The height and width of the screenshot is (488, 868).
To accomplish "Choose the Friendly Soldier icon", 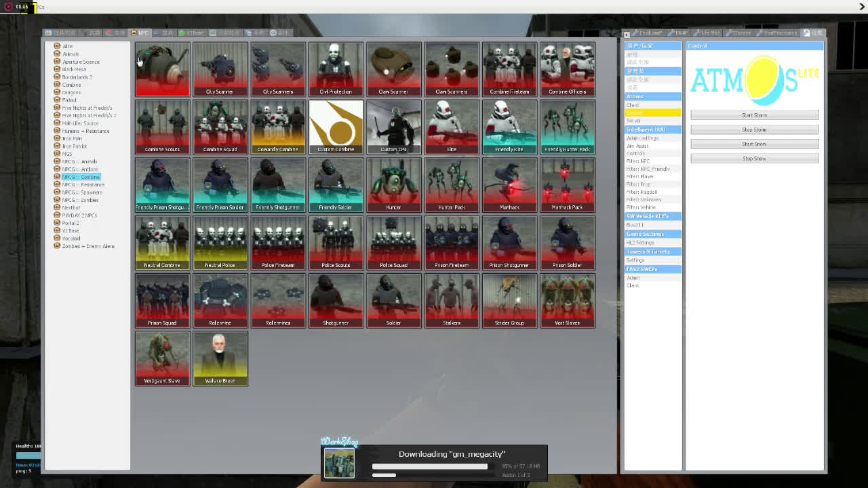I will (336, 185).
